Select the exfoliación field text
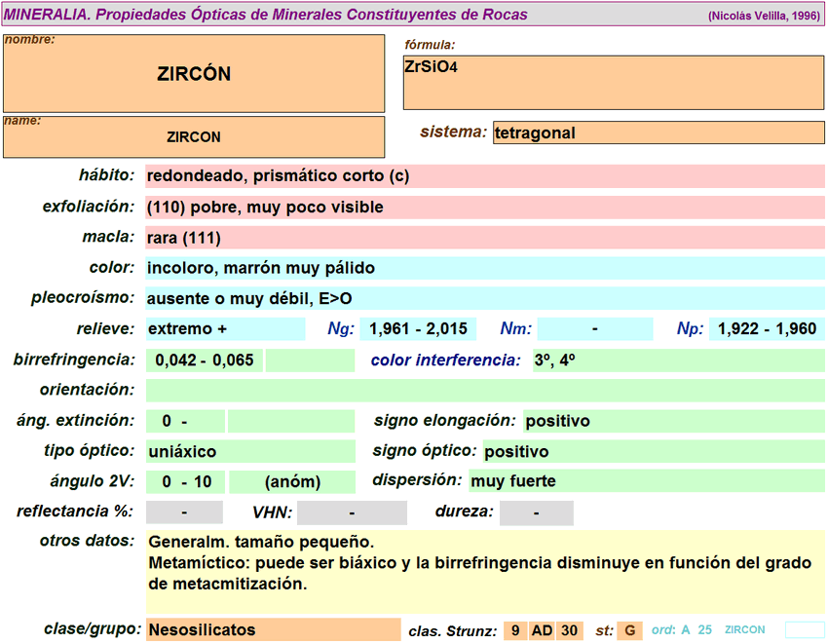The image size is (828, 644). (484, 208)
